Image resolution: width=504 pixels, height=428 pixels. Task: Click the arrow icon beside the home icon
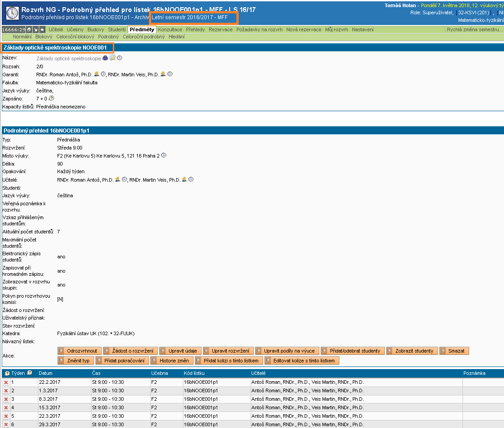(x=36, y=29)
